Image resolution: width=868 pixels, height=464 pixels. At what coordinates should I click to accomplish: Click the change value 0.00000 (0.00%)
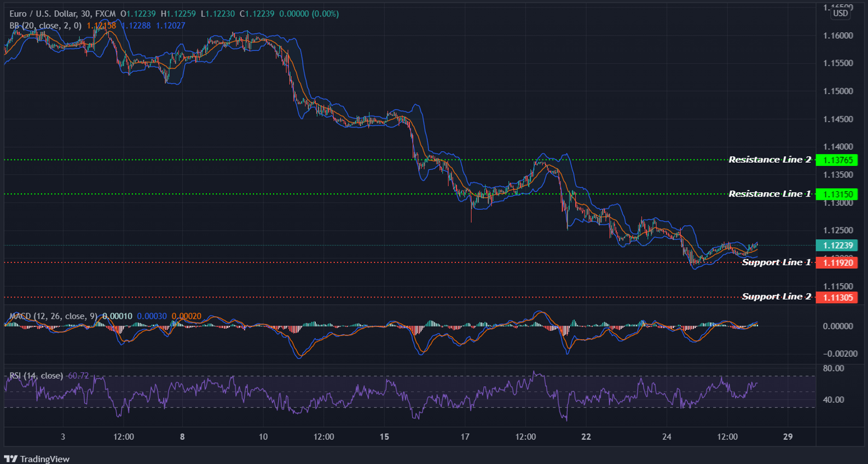coord(309,14)
